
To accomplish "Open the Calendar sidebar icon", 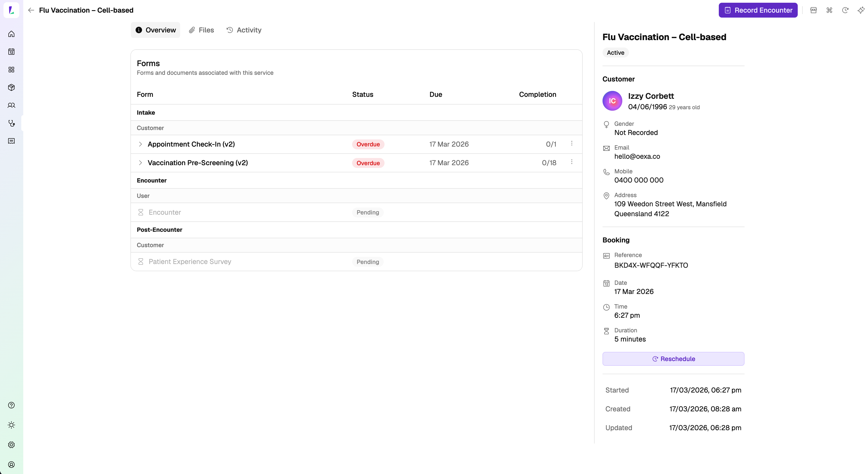I will (x=11, y=52).
